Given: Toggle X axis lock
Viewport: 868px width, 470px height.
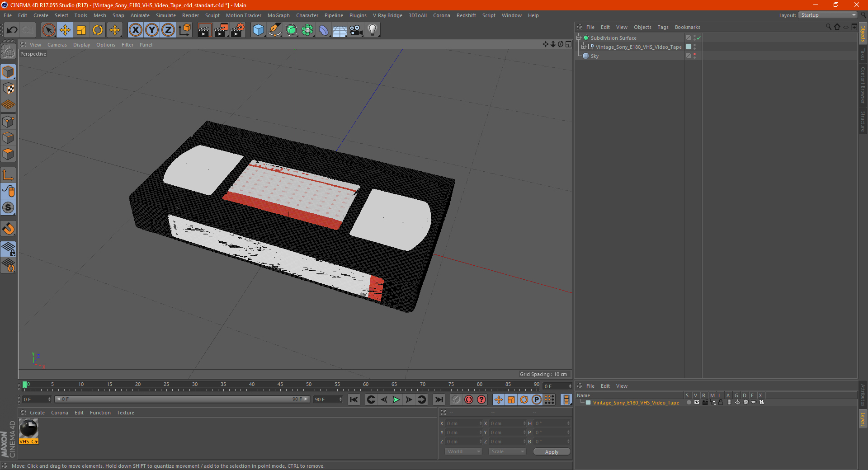Looking at the screenshot, I should pyautogui.click(x=135, y=30).
